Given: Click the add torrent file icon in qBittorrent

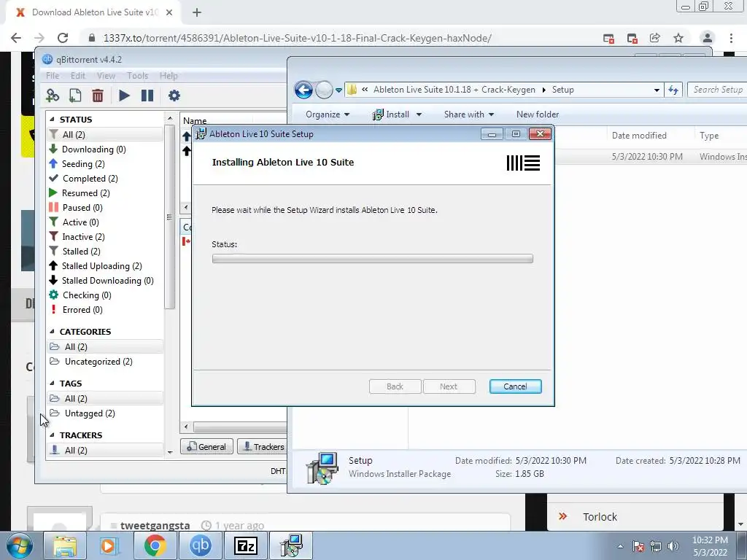Looking at the screenshot, I should (75, 96).
